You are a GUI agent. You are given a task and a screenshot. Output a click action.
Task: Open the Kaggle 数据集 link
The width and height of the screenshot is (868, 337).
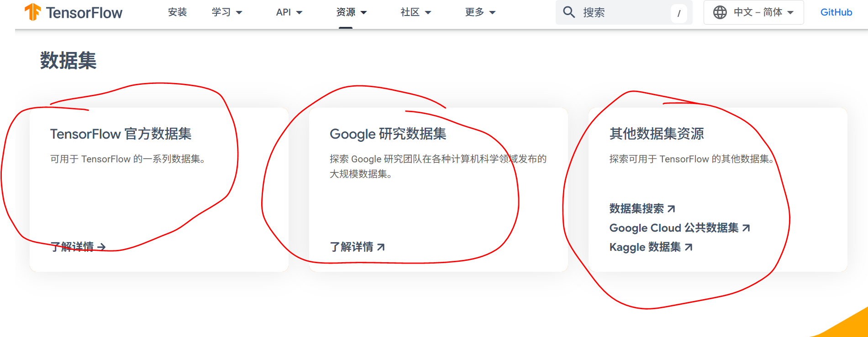pyautogui.click(x=651, y=247)
